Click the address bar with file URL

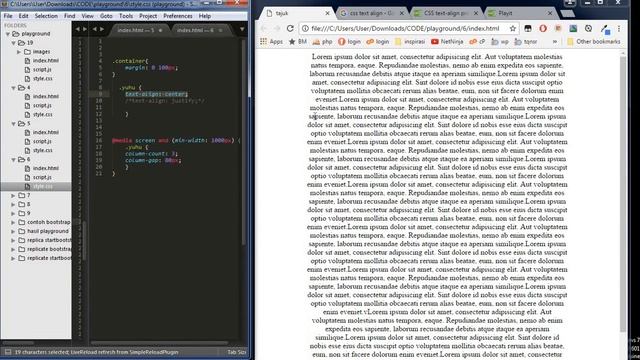[x=405, y=29]
